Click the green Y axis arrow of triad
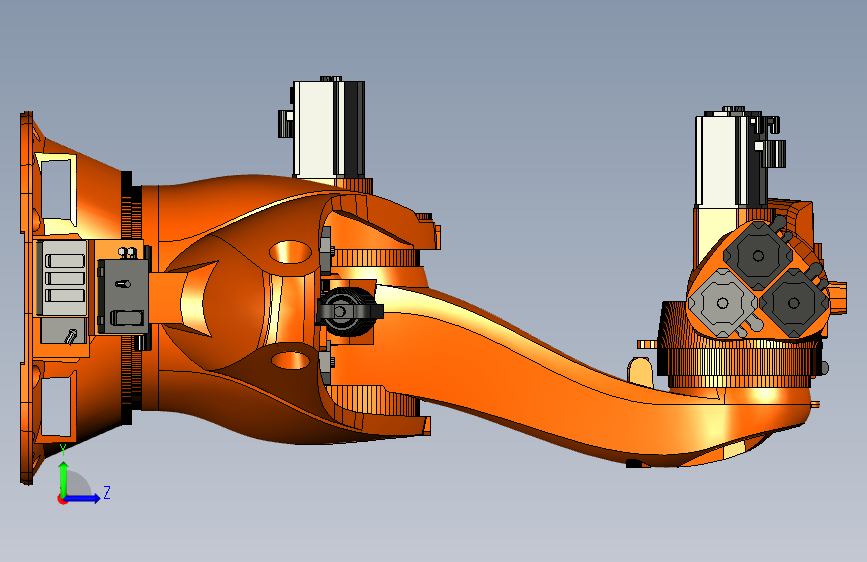867x562 pixels. tap(64, 478)
